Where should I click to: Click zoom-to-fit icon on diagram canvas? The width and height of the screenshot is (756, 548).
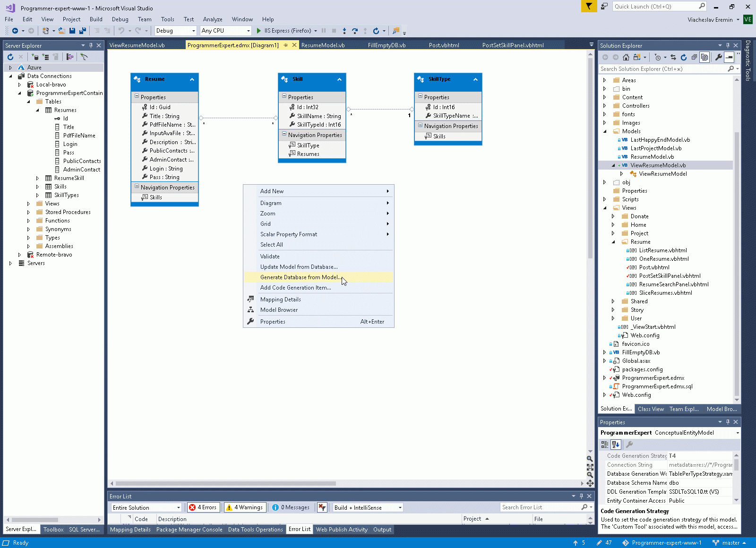[x=590, y=467]
